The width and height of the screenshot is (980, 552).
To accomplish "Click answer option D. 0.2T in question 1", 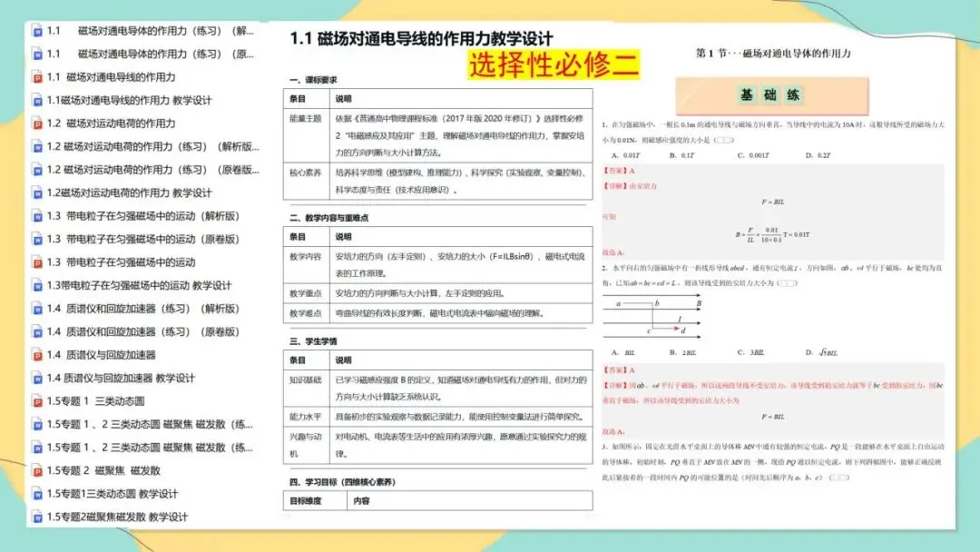I will pos(818,155).
